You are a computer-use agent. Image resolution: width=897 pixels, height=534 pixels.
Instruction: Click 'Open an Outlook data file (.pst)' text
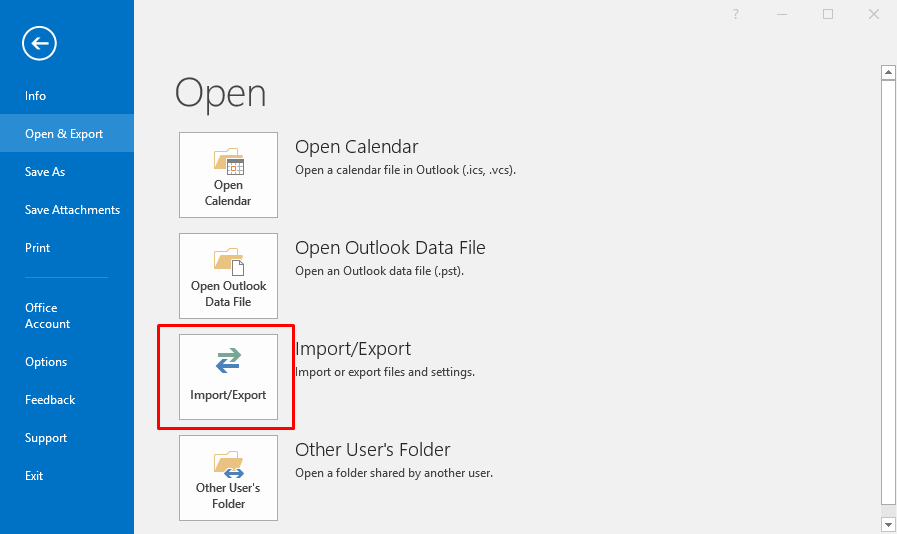tap(379, 271)
